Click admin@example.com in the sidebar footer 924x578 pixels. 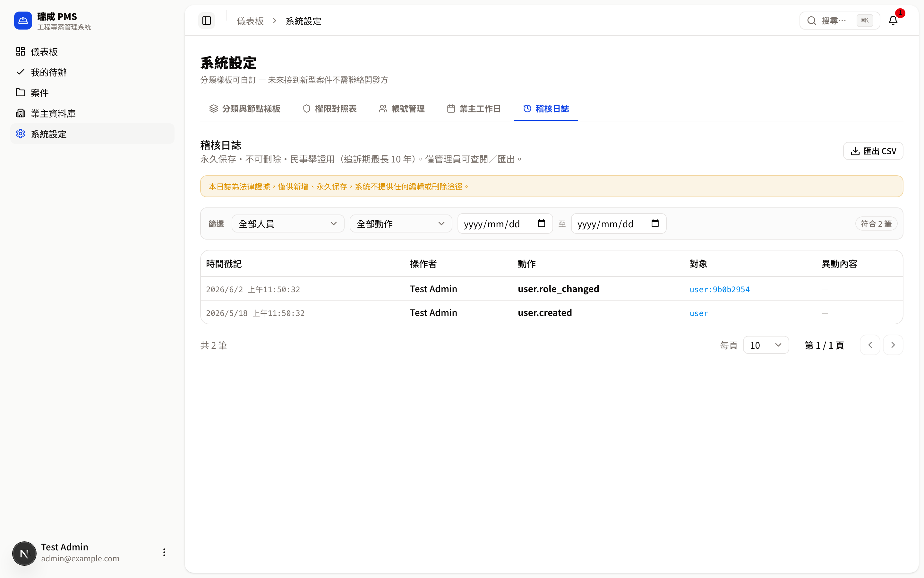(x=80, y=558)
